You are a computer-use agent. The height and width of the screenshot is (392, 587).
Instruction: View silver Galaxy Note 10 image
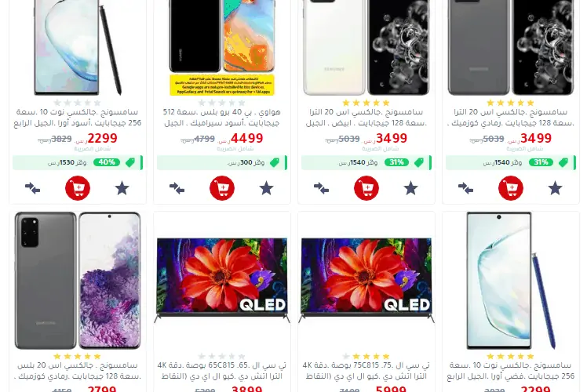[511, 281]
